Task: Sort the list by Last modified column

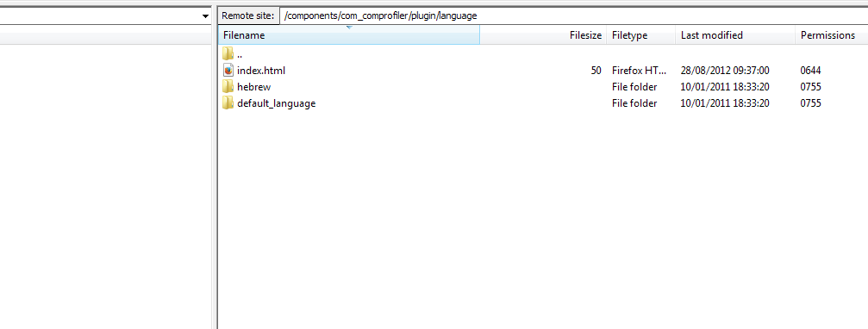Action: pos(736,35)
